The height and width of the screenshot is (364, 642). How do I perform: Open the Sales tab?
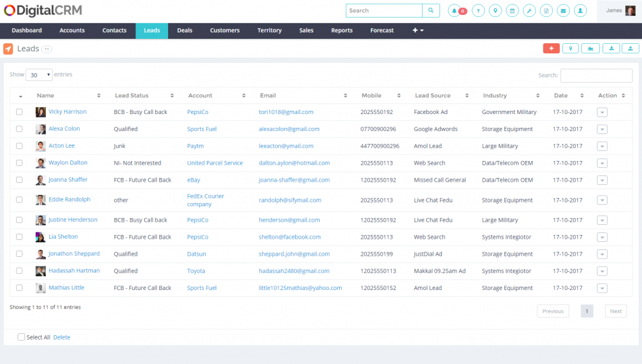tap(306, 30)
